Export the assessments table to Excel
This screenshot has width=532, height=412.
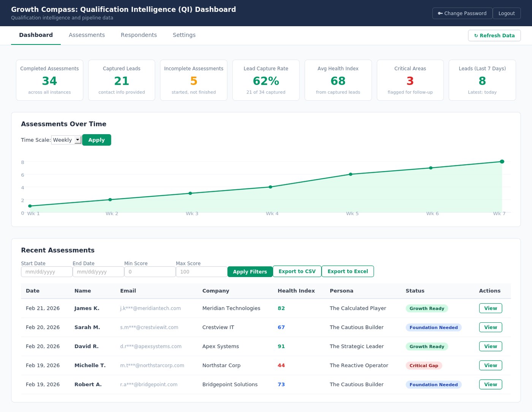coord(347,271)
